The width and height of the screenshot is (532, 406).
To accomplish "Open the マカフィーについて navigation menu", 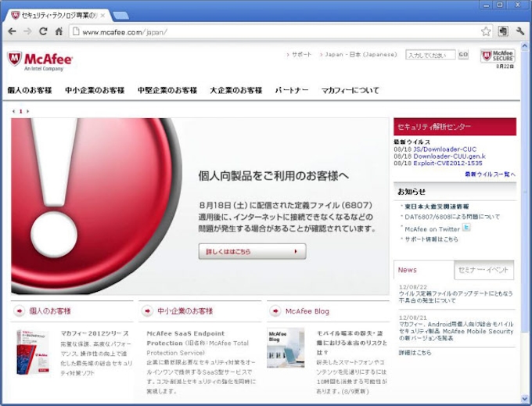I will [350, 91].
